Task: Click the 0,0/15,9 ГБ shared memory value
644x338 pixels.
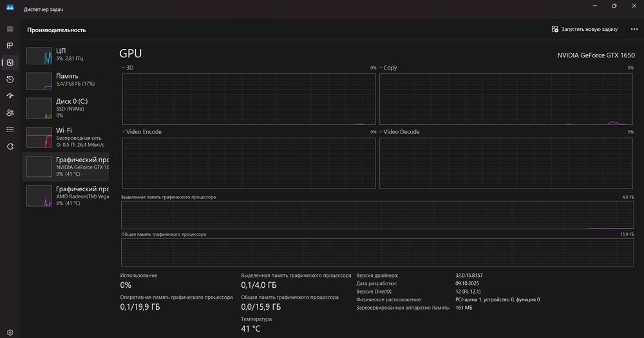Action: pos(261,307)
